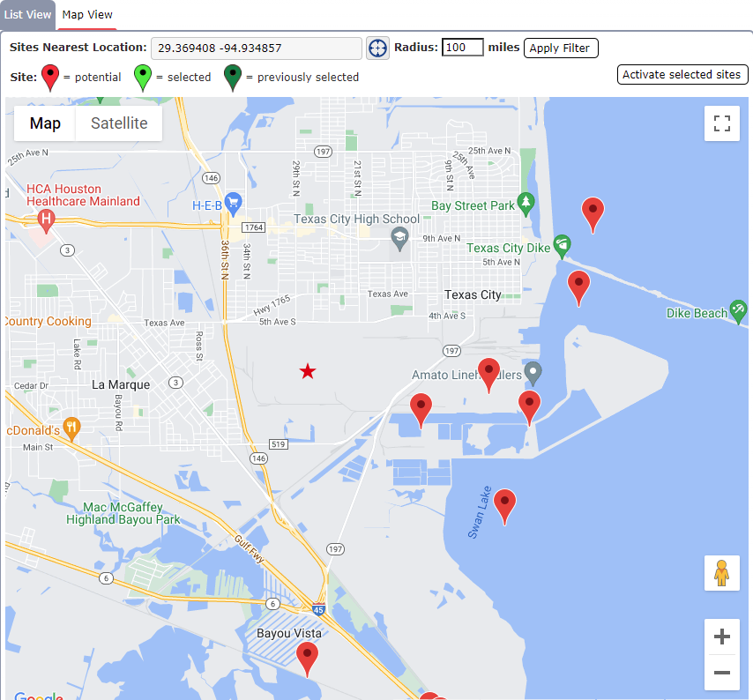753x700 pixels.
Task: Click the Radius miles input box
Action: click(462, 48)
